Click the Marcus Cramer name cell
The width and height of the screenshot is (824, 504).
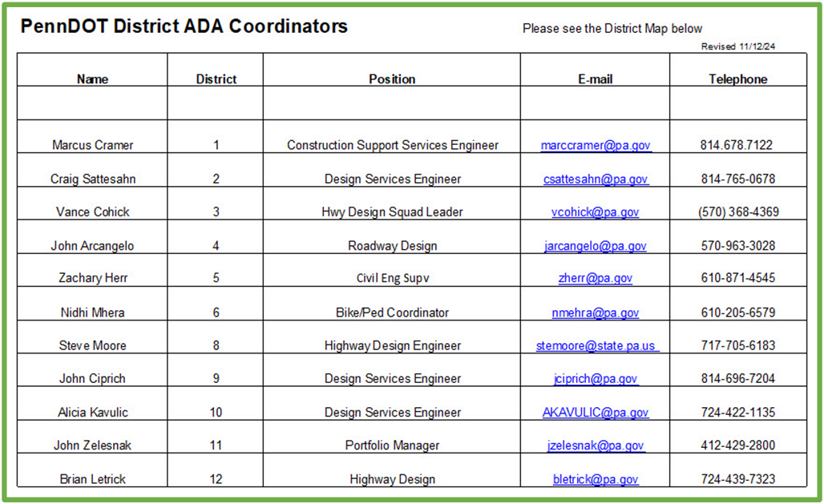[x=92, y=137]
